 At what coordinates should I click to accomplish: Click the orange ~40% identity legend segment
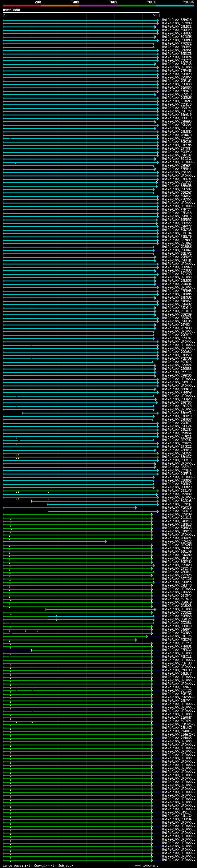click(60, 6)
